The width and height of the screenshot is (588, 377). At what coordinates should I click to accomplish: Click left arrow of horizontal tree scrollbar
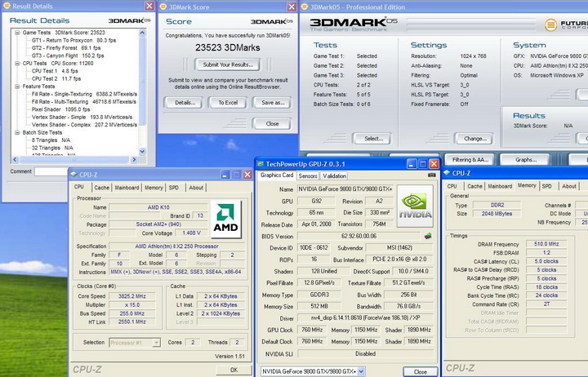click(x=15, y=160)
